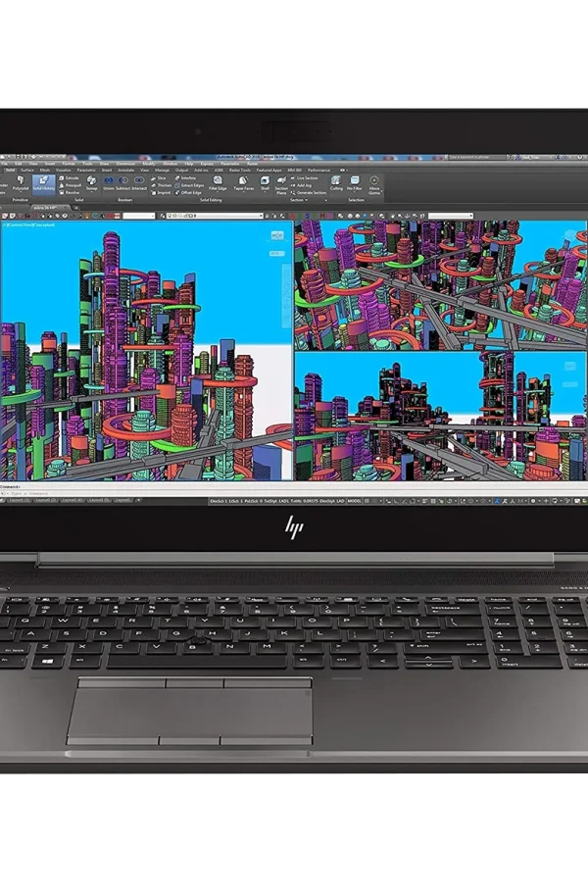The image size is (588, 895).
Task: Select the Presspull tool
Action: tap(71, 185)
